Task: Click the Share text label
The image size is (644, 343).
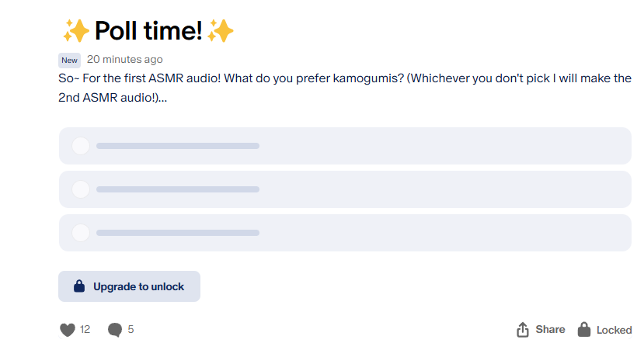Action: click(550, 330)
